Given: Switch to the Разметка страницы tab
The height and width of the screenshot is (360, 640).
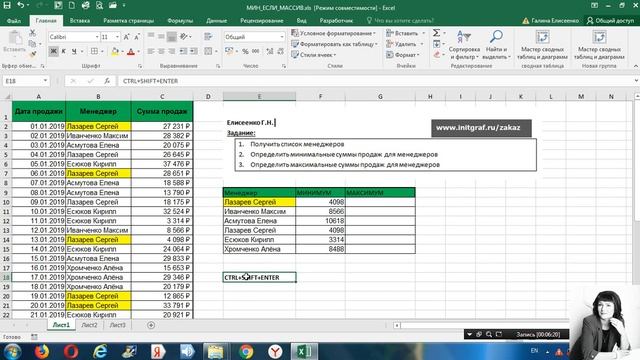Looking at the screenshot, I should (129, 20).
